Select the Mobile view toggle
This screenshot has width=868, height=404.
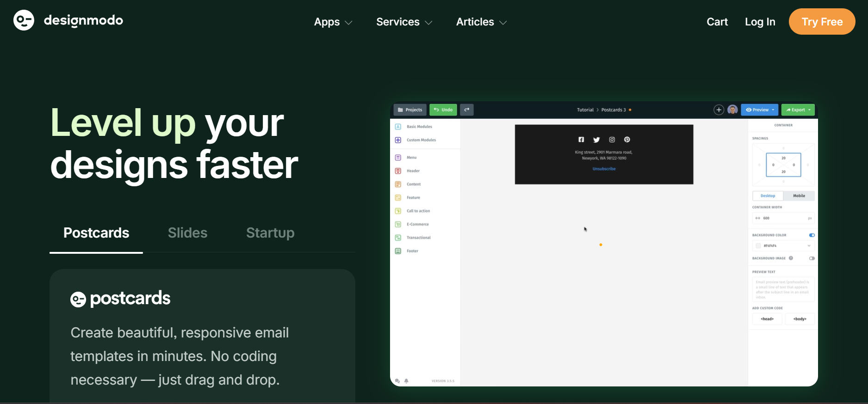799,196
